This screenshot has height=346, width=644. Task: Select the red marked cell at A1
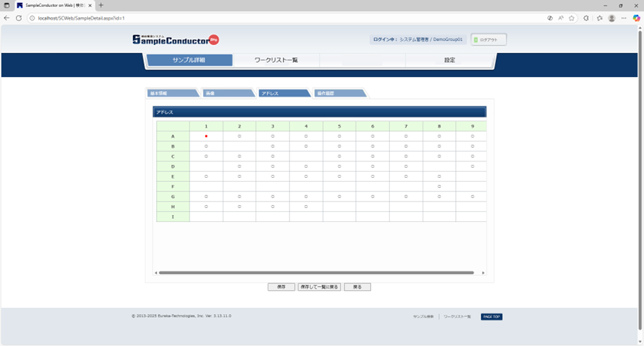[x=206, y=136]
